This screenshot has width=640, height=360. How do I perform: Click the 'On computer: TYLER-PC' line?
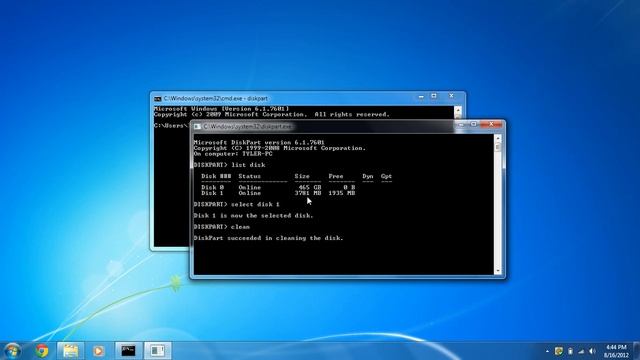point(233,154)
